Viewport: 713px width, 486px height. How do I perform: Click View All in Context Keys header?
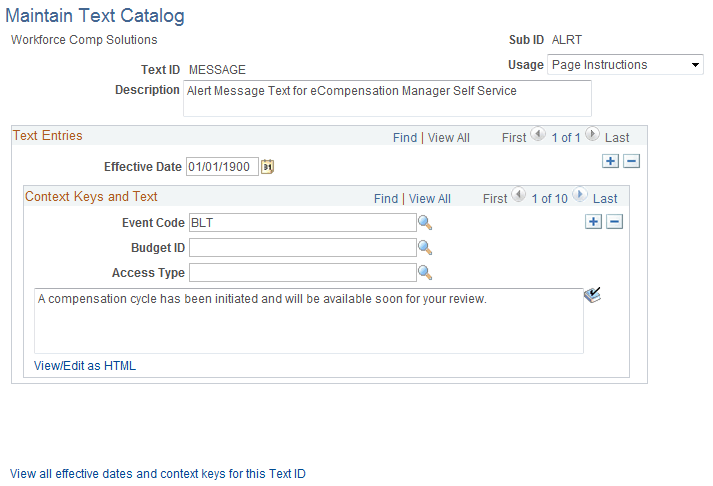(x=429, y=199)
